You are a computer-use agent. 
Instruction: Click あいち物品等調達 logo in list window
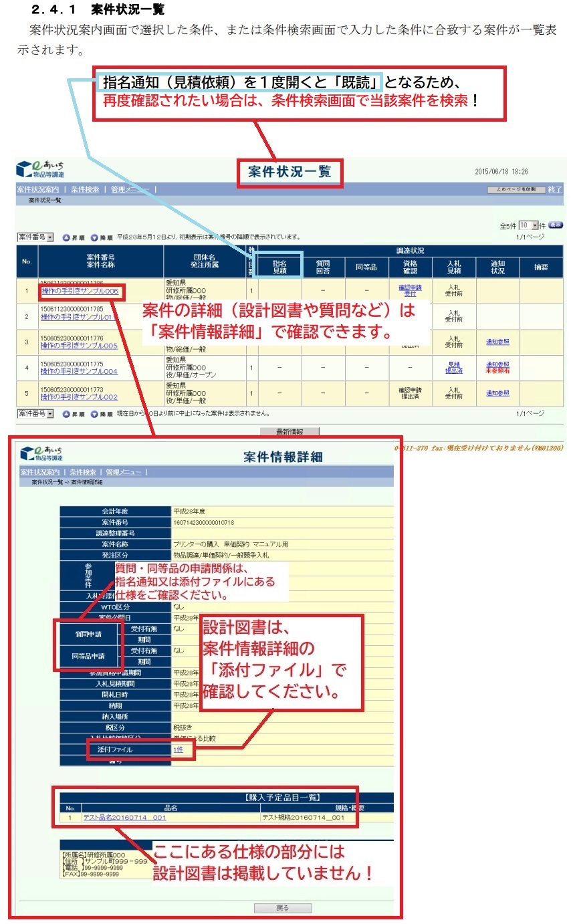pyautogui.click(x=41, y=169)
